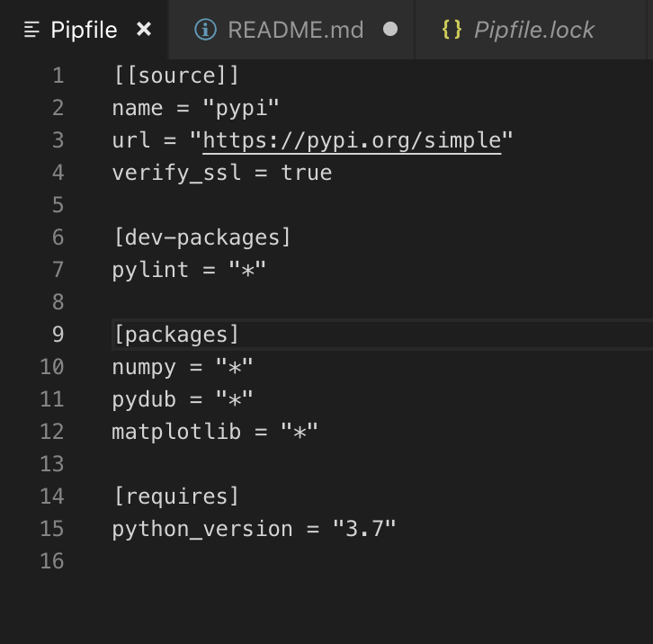653x644 pixels.
Task: Place cursor on the [packages] section header
Action: pos(176,335)
